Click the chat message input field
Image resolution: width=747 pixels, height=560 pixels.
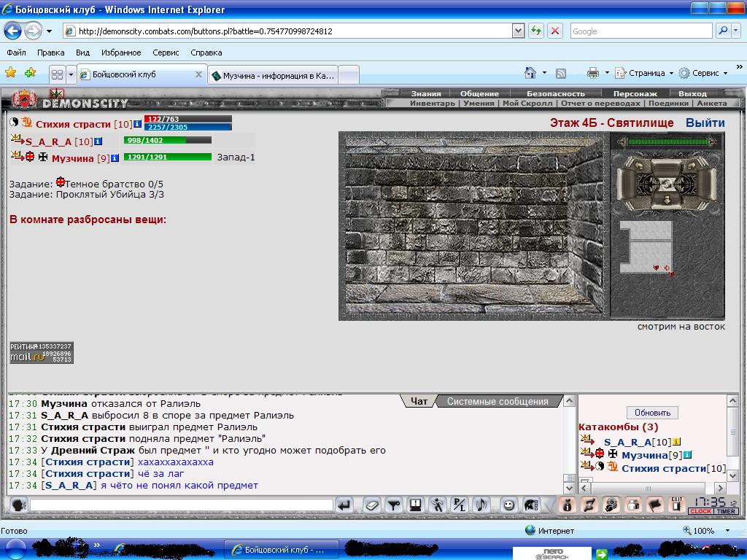[181, 505]
